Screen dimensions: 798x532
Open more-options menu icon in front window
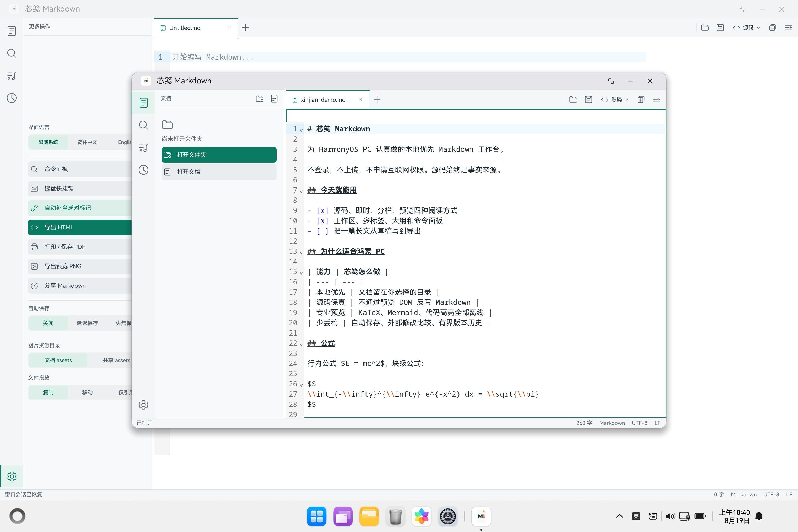[657, 99]
